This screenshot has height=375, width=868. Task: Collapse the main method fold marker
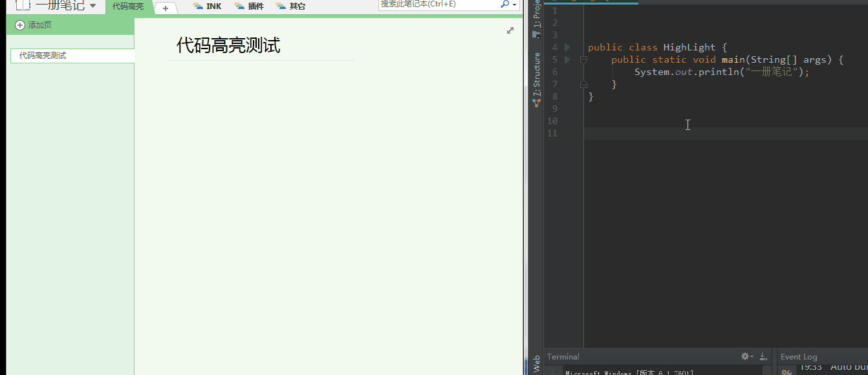(583, 59)
